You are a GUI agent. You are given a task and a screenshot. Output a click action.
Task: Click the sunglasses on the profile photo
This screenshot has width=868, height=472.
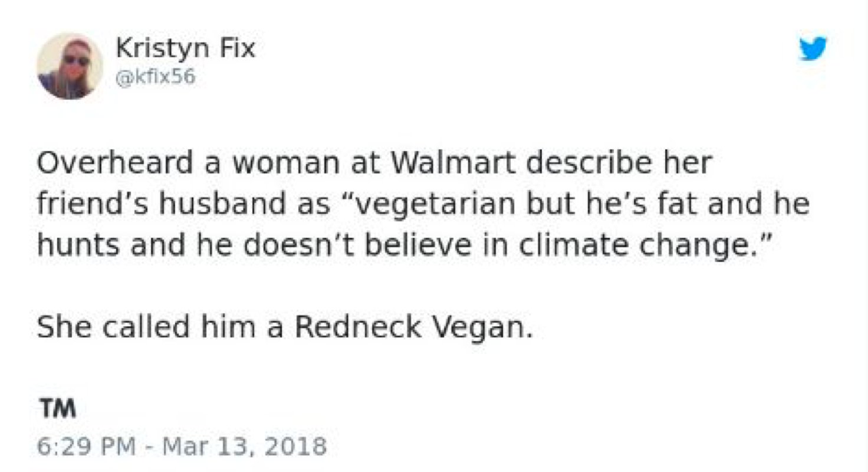point(77,60)
